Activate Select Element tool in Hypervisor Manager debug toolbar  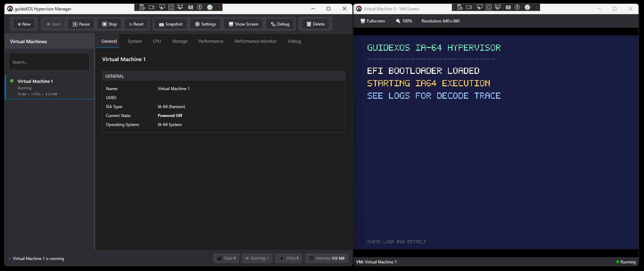pyautogui.click(x=162, y=7)
